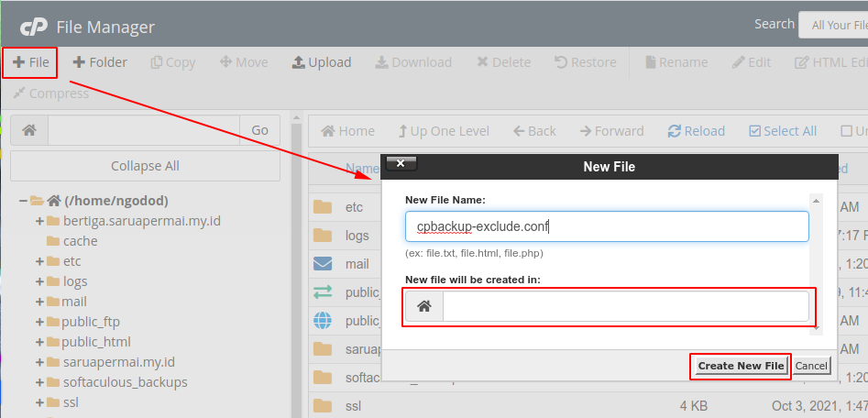
Task: Open the + Folder toolbar item
Action: (x=100, y=62)
